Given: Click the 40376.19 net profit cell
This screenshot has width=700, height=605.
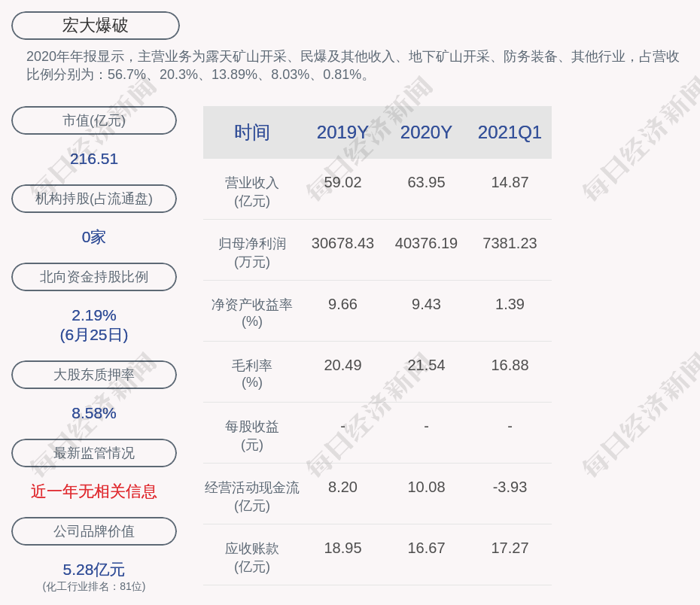Looking at the screenshot, I should pos(426,243).
